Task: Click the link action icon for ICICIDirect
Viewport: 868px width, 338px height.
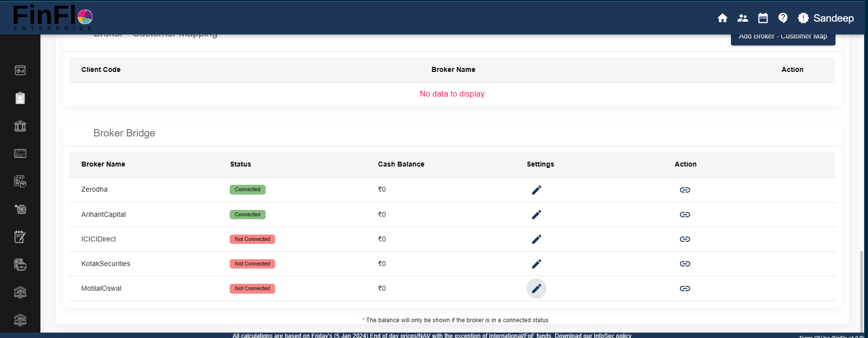Action: 685,239
